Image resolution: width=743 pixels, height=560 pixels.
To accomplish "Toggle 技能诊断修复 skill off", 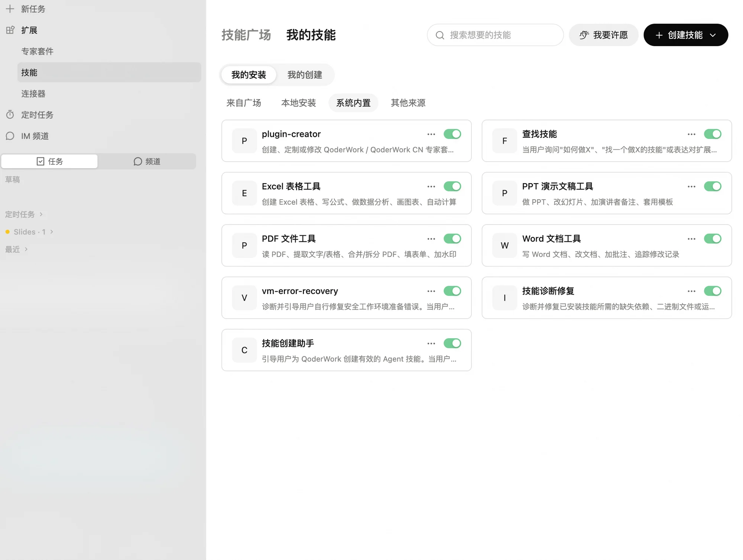I will [x=713, y=291].
